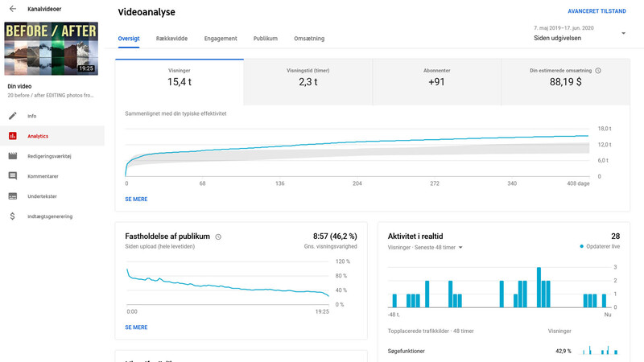
Task: Expand the Siden udgivelsen date range dropdown
Action: (623, 33)
